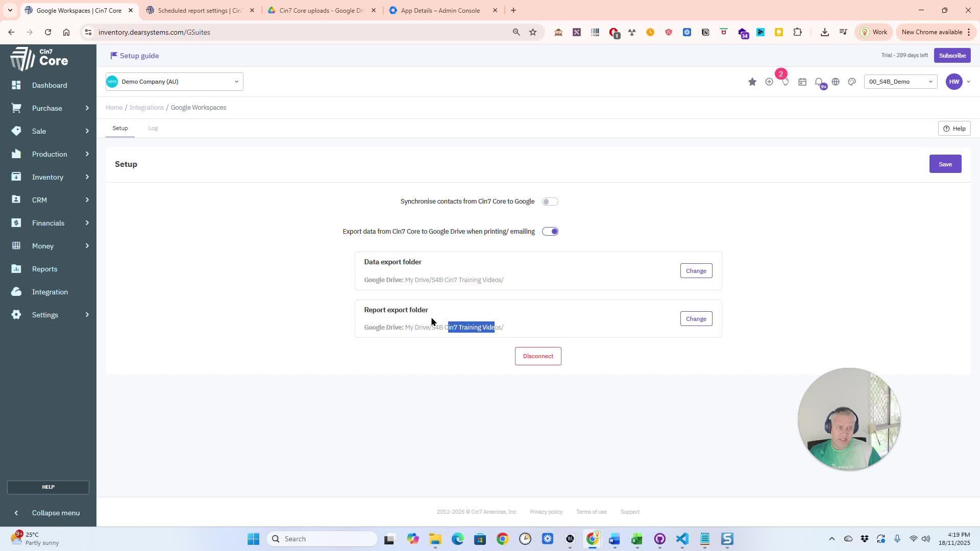The height and width of the screenshot is (551, 980).
Task: Click the favorites star icon in header
Action: [x=752, y=82]
